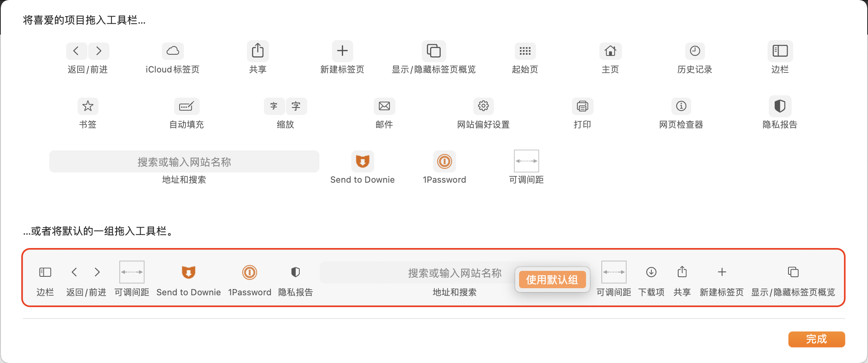Click the Downloads icon in default set
The width and height of the screenshot is (868, 363).
[651, 272]
